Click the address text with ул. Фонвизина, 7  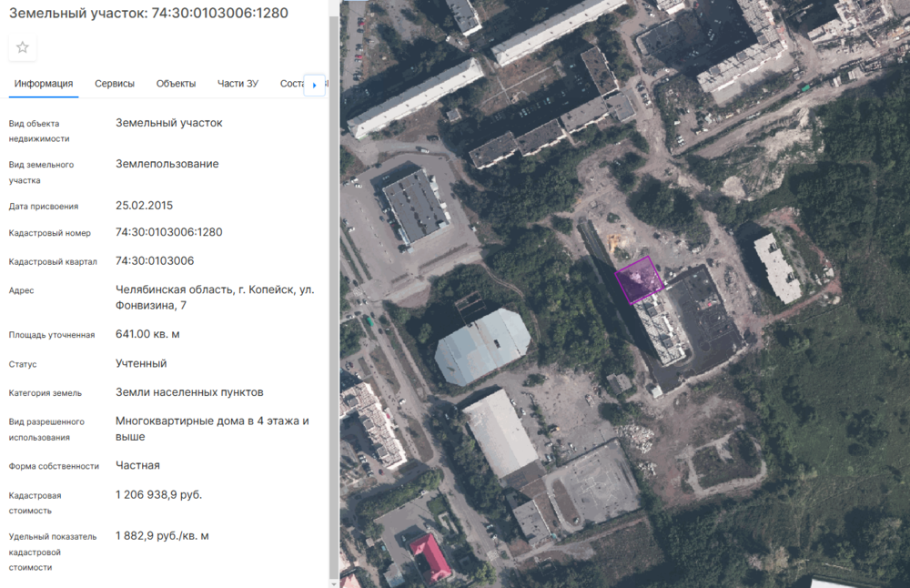coord(215,298)
